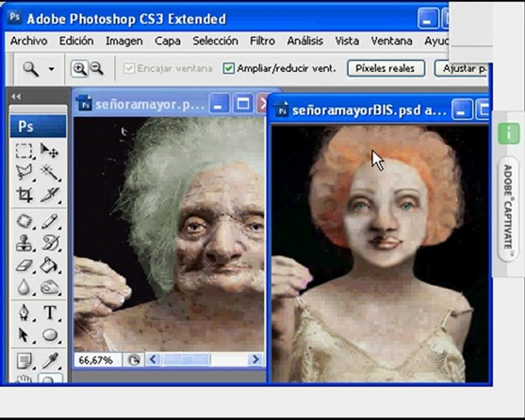Click the horizontal scrollbar thumb
525x420 pixels.
tap(187, 360)
